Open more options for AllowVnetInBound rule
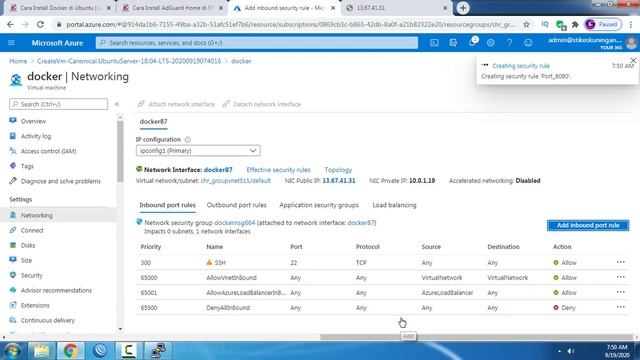Viewport: 640px width, 360px height. [620, 277]
